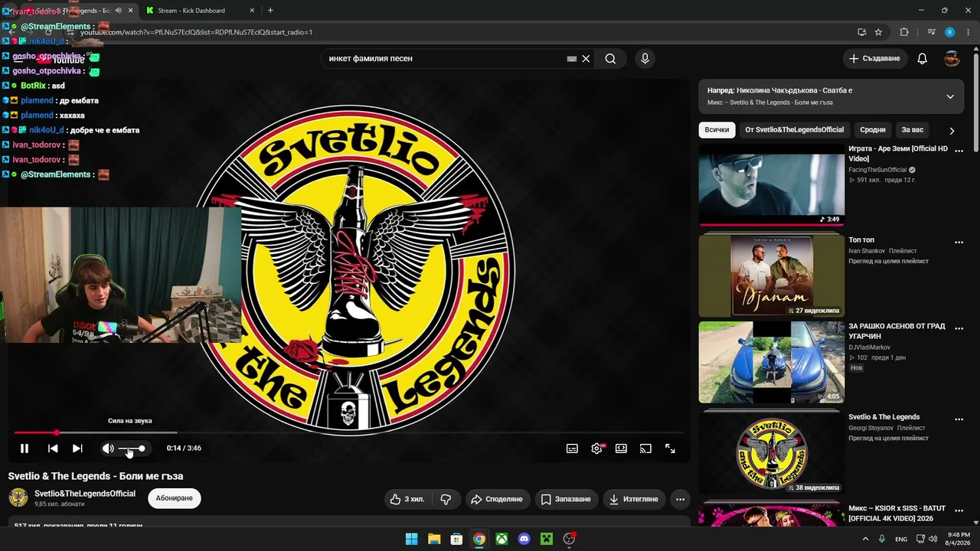Viewport: 980px width, 551px height.
Task: Pause the playing video
Action: point(24,448)
